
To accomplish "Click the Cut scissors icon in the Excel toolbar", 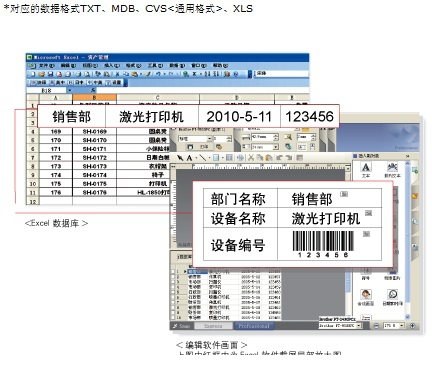I will tap(118, 74).
